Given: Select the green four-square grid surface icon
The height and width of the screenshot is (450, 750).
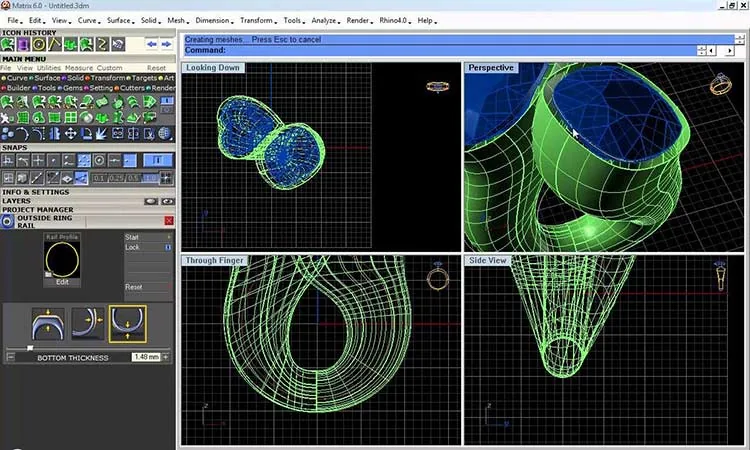Looking at the screenshot, I should (x=70, y=118).
